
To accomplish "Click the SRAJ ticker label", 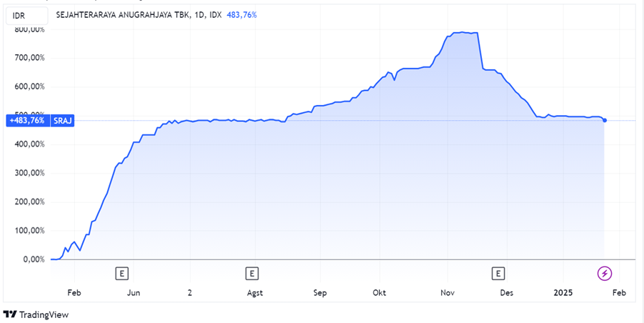I will click(x=62, y=121).
